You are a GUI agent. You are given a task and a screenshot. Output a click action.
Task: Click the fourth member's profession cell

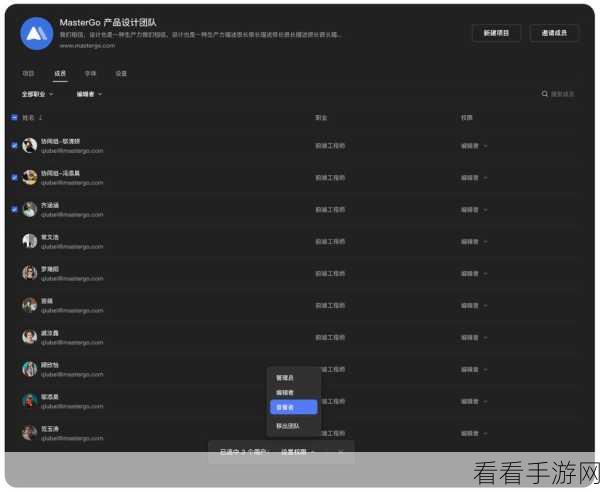330,242
